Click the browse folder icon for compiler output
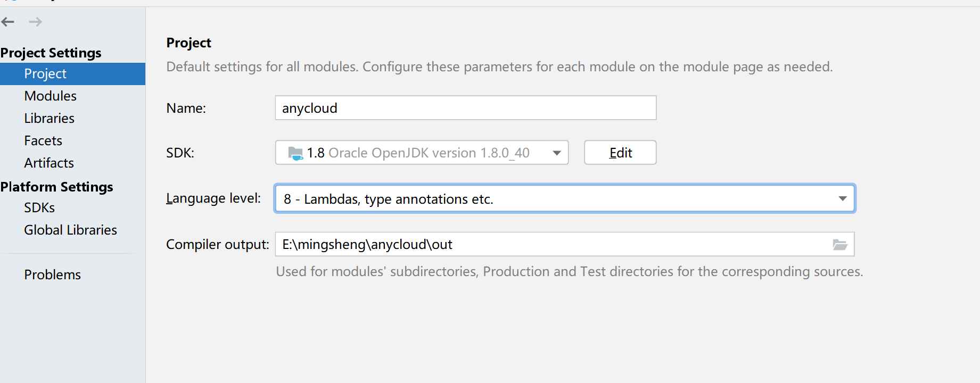The height and width of the screenshot is (383, 980). coord(839,245)
